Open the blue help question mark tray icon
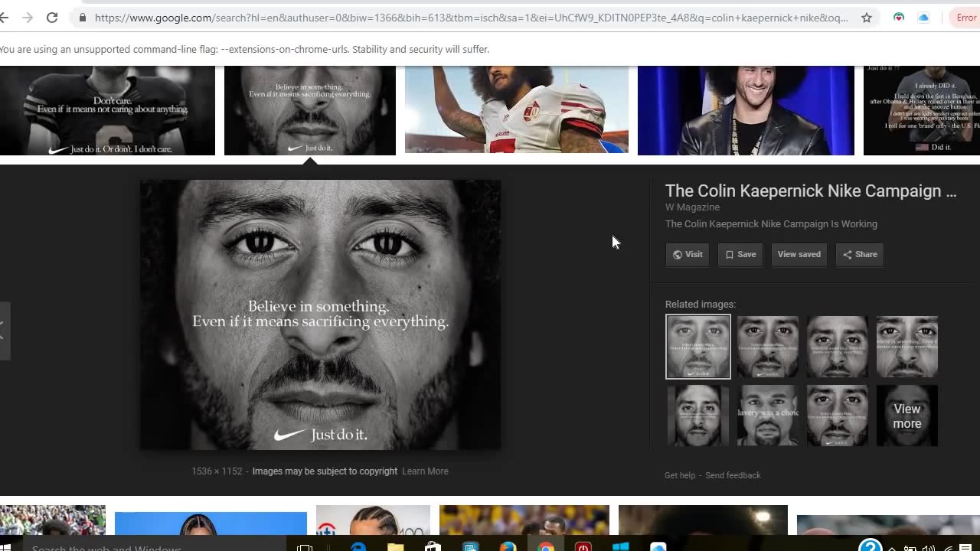This screenshot has height=551, width=980. (x=870, y=546)
